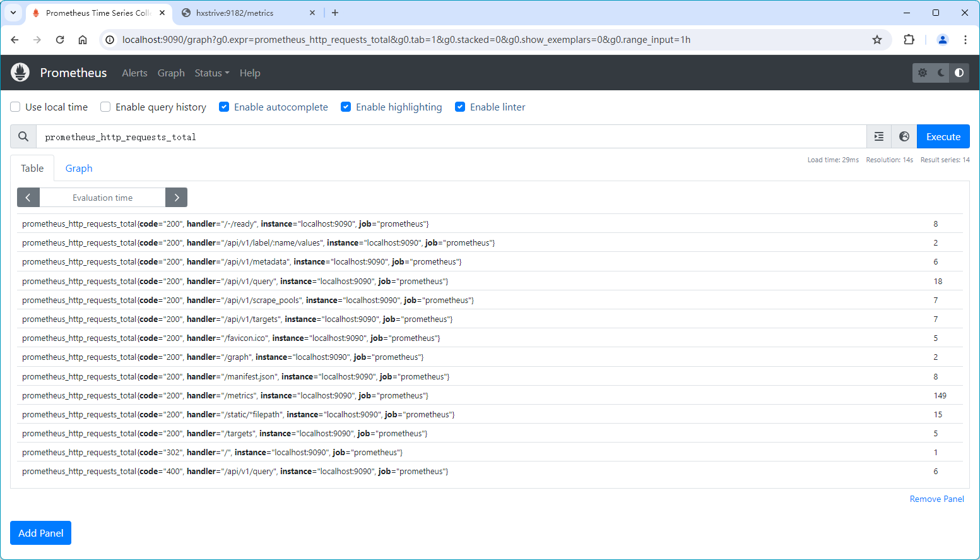The height and width of the screenshot is (560, 980).
Task: Open the Chrome three-dot menu
Action: [965, 40]
